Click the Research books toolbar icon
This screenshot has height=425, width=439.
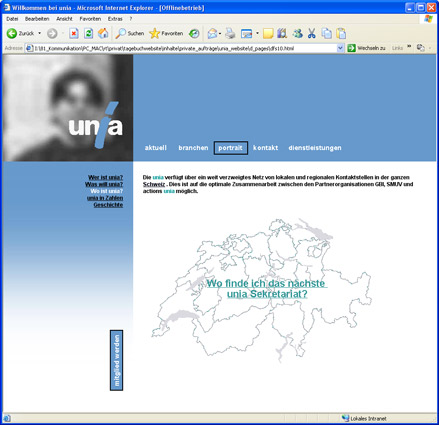point(282,33)
